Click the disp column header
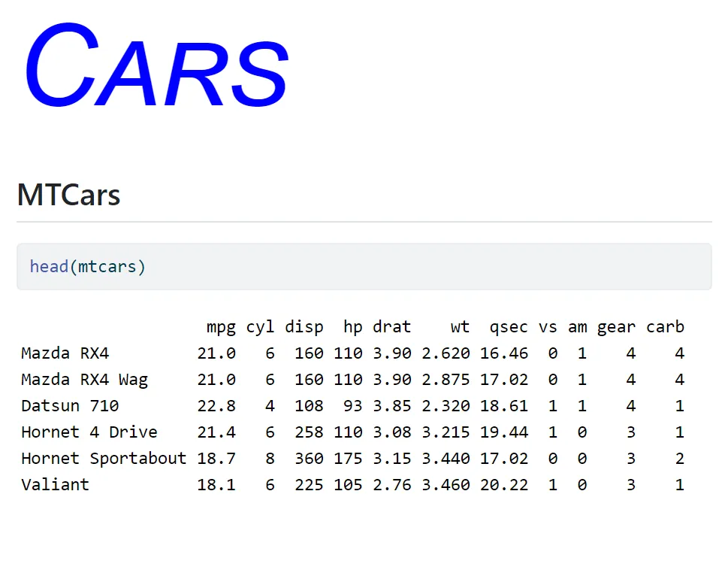The height and width of the screenshot is (585, 728). [x=304, y=327]
